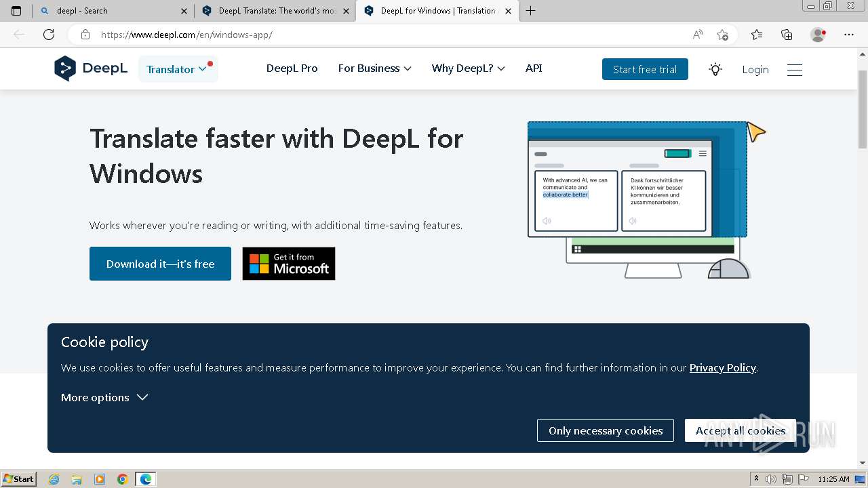The image size is (868, 488).
Task: Show hidden system tray icons
Action: tap(756, 479)
